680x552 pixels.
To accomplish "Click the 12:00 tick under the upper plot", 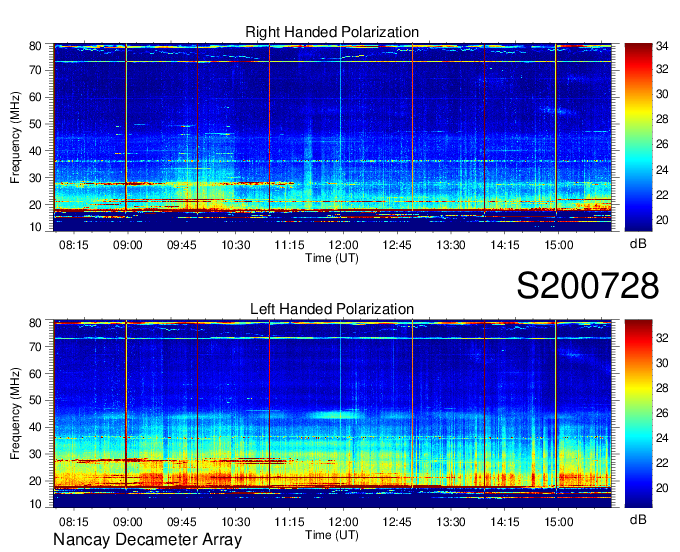I will [x=343, y=245].
